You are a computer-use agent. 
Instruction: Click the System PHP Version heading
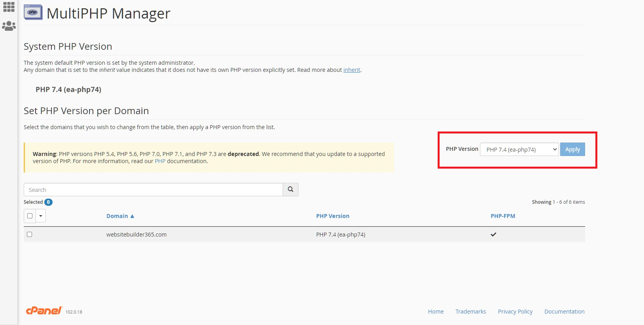pos(68,47)
